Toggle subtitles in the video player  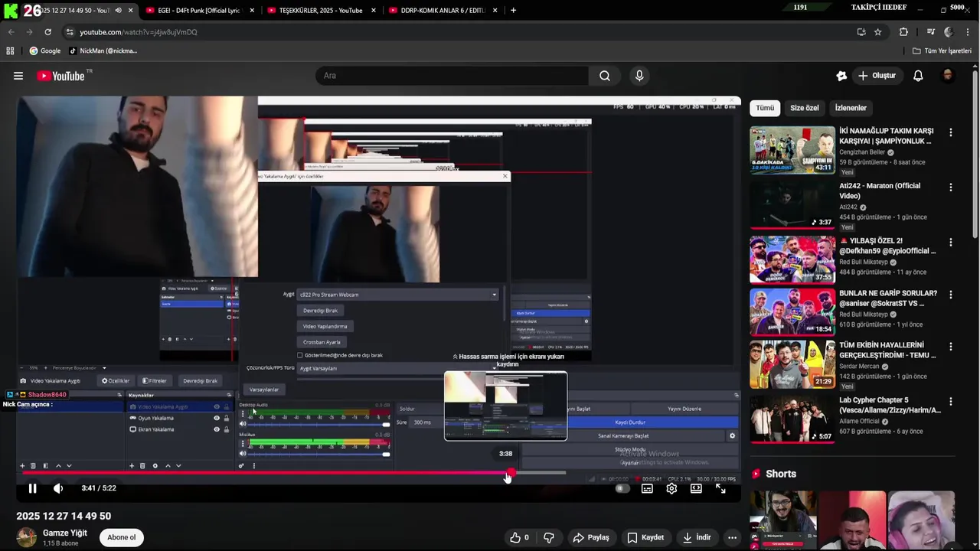647,488
